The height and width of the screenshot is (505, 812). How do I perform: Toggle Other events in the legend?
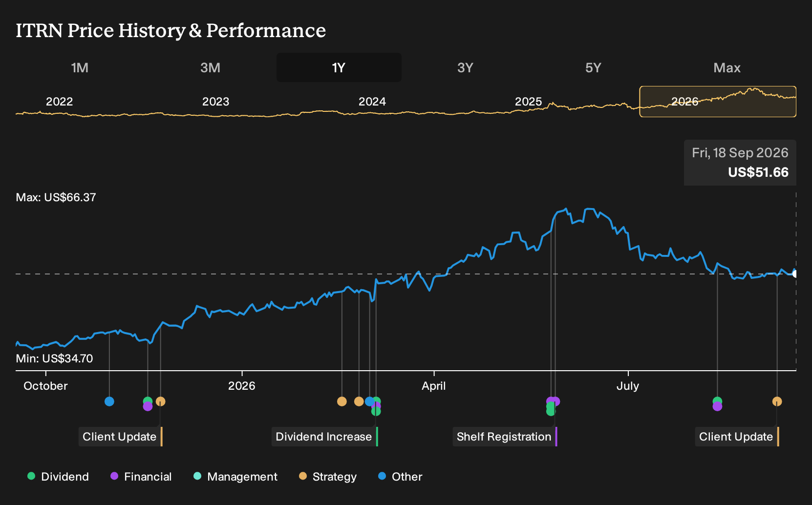click(400, 477)
